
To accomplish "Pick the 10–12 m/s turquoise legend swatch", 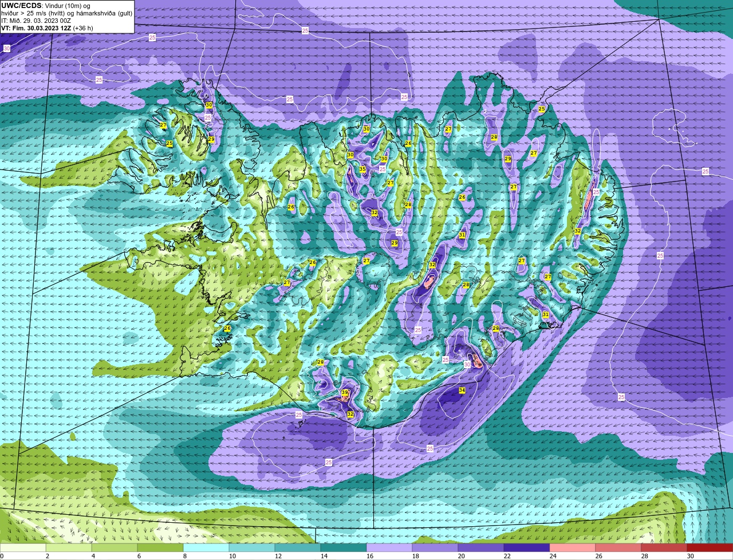I will coord(252,547).
